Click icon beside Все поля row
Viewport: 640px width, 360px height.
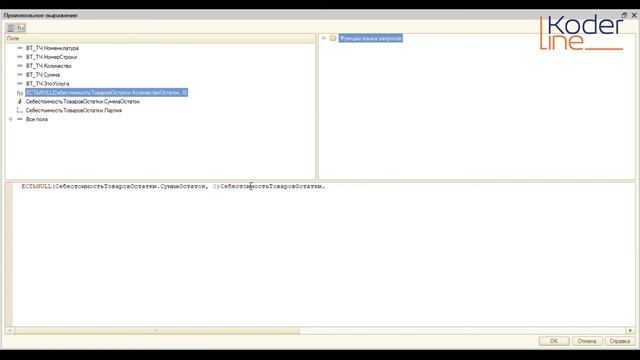(x=20, y=119)
